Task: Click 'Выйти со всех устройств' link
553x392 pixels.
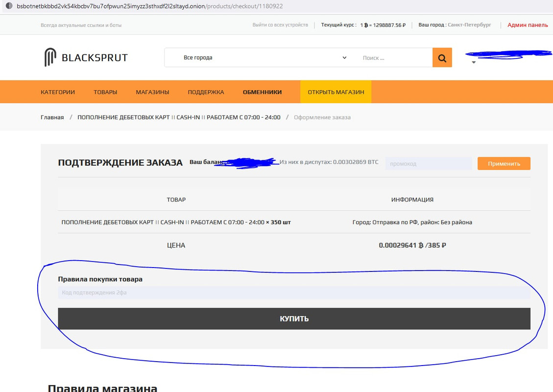Action: tap(280, 24)
